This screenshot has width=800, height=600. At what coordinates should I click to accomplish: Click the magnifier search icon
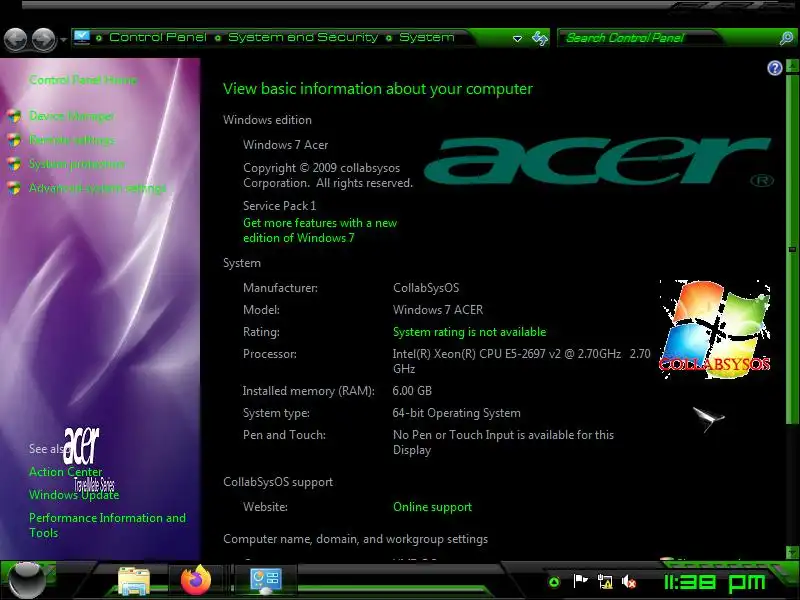(x=786, y=38)
